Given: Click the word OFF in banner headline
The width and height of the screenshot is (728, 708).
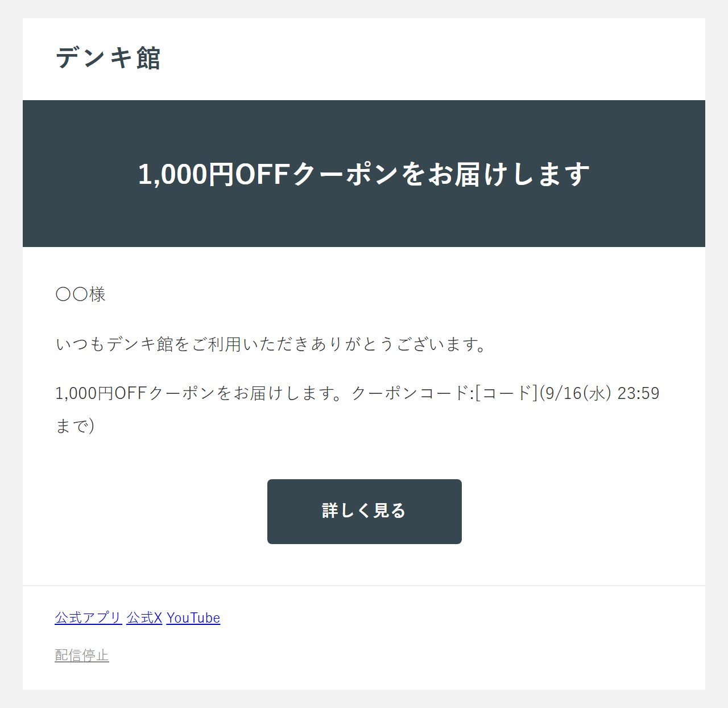Looking at the screenshot, I should coord(263,174).
